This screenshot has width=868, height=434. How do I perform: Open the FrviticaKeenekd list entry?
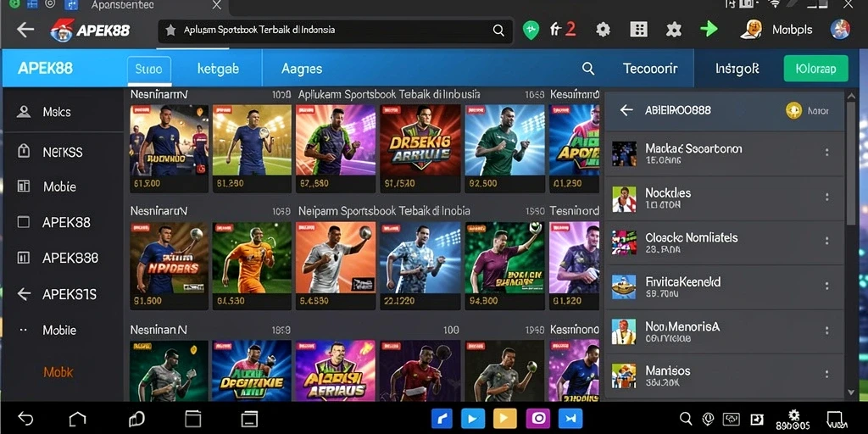723,287
